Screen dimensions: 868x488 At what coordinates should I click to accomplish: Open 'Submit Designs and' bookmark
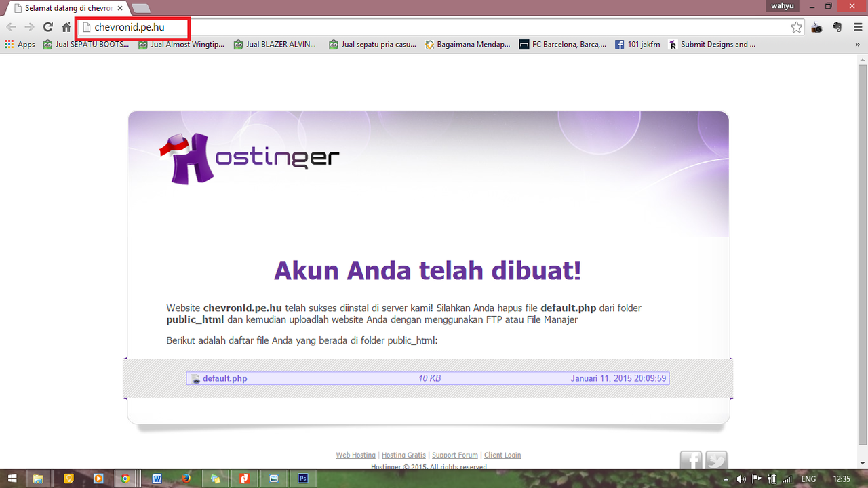coord(712,45)
